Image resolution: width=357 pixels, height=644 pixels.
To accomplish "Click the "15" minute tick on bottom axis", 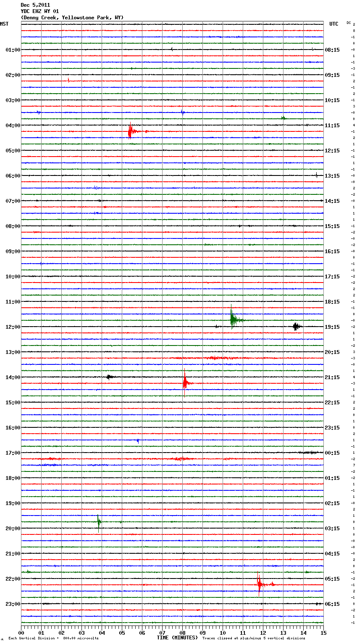I will [323, 633].
